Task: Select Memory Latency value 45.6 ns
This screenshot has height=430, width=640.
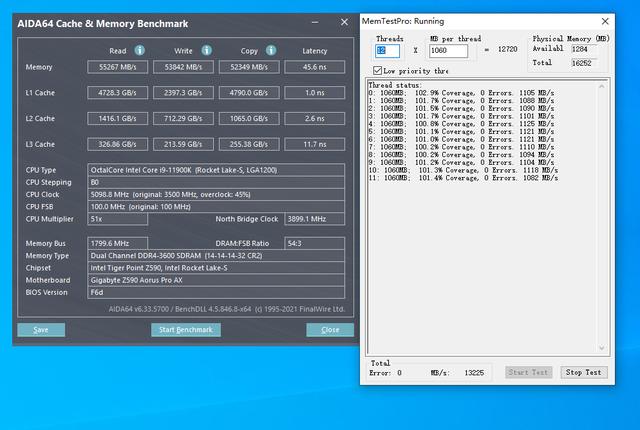Action: (315, 67)
